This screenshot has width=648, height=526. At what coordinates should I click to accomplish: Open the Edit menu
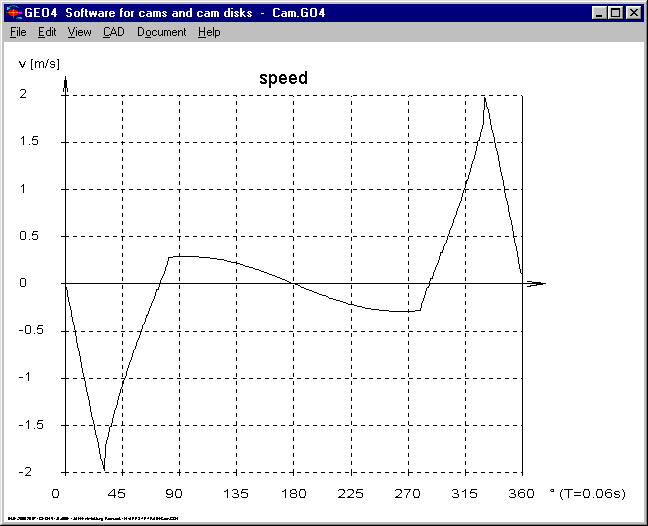coord(47,32)
